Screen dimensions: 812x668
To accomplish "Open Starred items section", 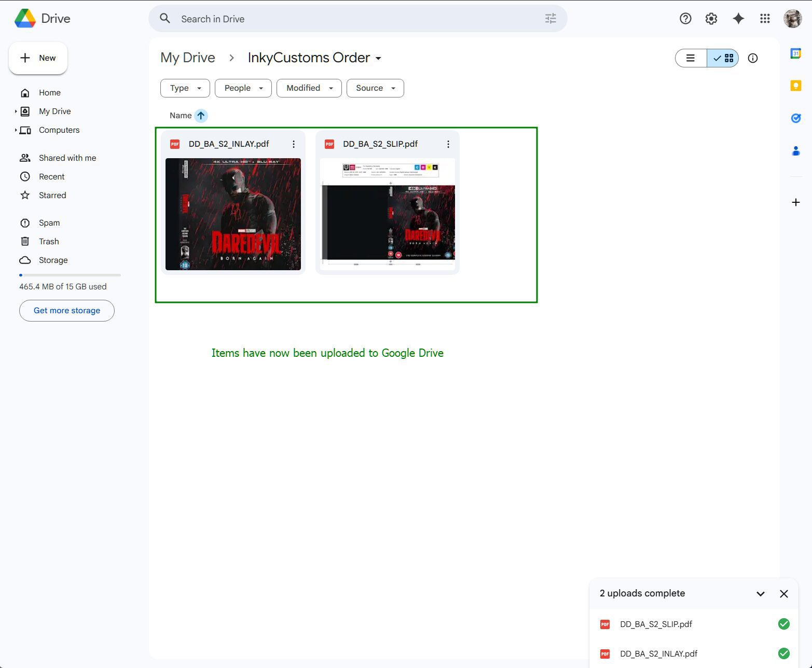I will (52, 196).
